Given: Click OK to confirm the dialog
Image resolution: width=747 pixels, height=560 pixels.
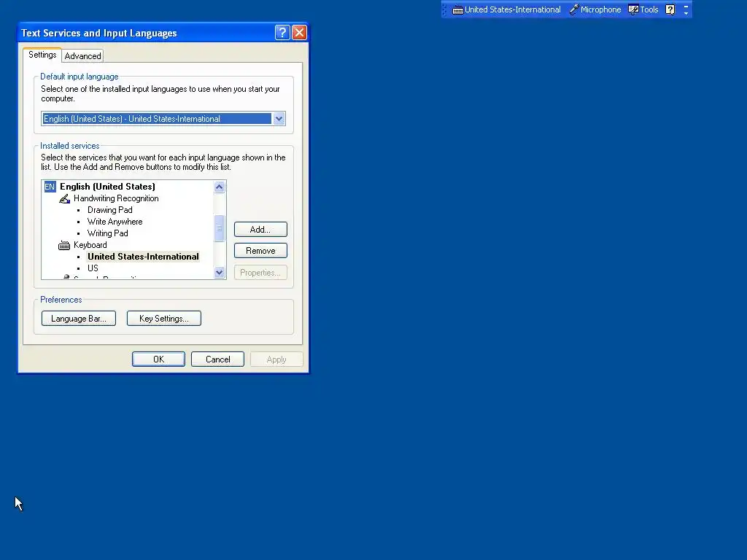Looking at the screenshot, I should pyautogui.click(x=158, y=359).
